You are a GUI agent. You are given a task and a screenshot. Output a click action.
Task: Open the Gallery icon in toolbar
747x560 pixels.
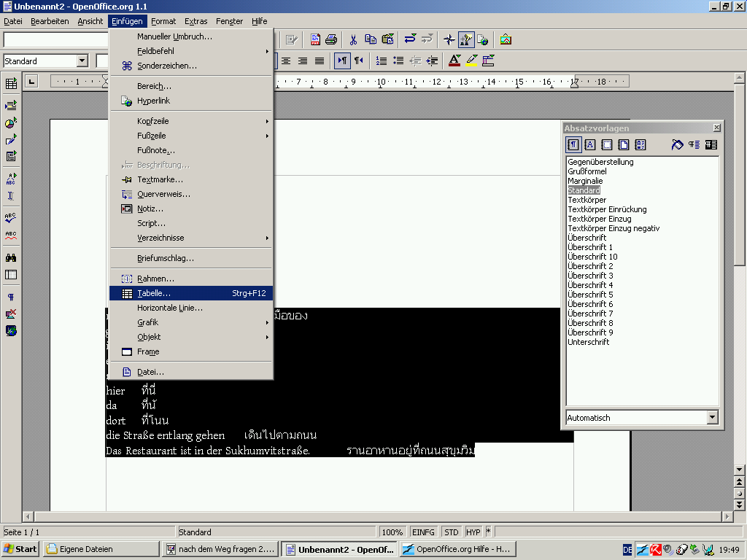506,39
